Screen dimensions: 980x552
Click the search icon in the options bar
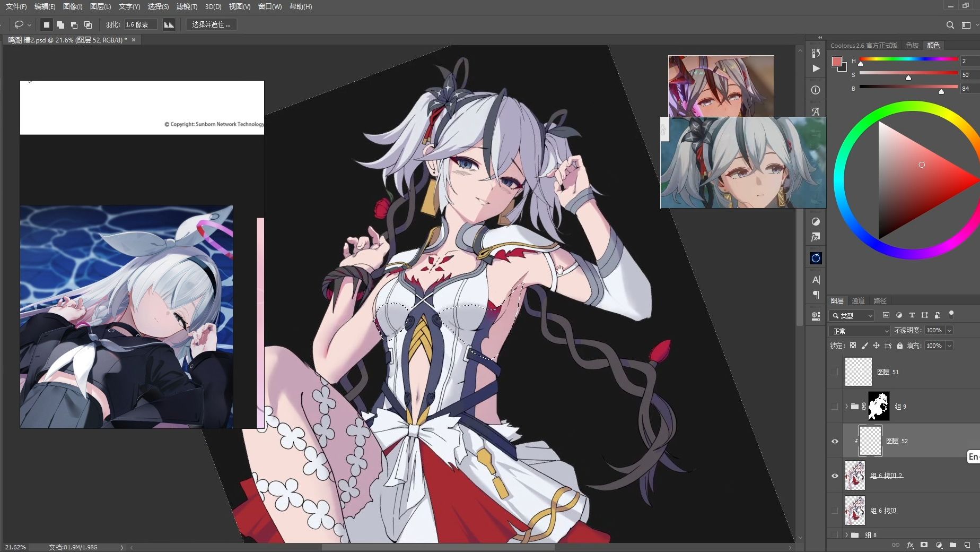950,25
